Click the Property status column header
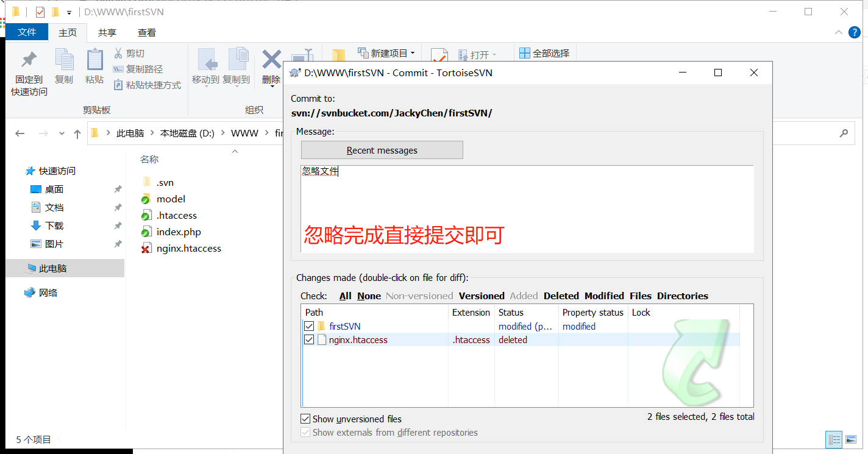The height and width of the screenshot is (454, 868). pyautogui.click(x=593, y=313)
